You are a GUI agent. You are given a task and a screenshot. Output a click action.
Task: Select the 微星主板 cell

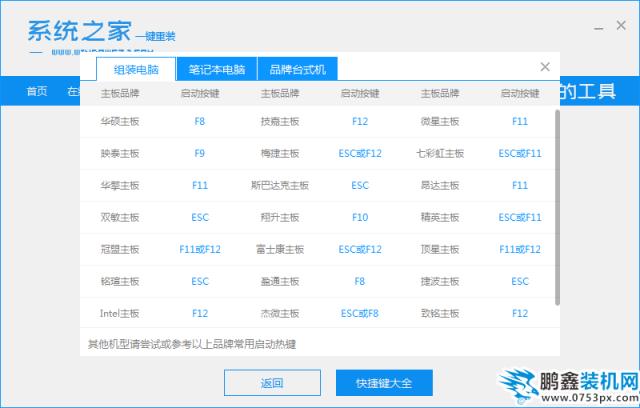click(440, 121)
